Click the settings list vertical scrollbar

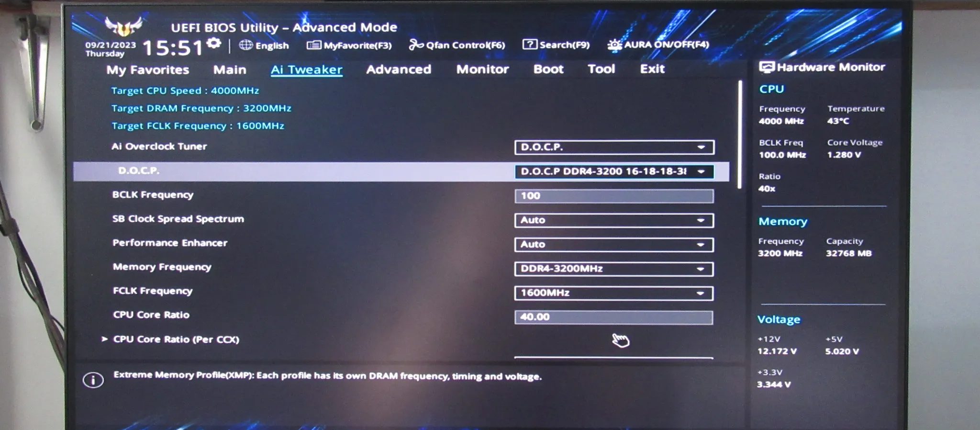coord(740,135)
